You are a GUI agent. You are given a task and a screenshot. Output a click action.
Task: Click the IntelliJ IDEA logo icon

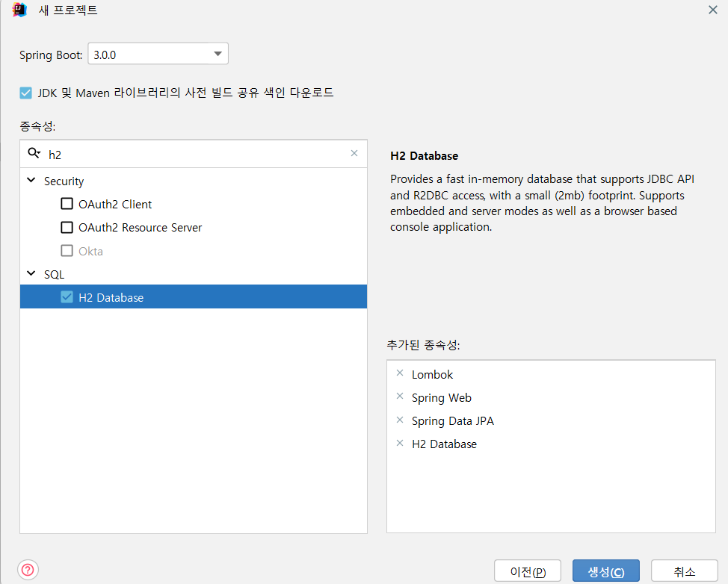pyautogui.click(x=19, y=10)
